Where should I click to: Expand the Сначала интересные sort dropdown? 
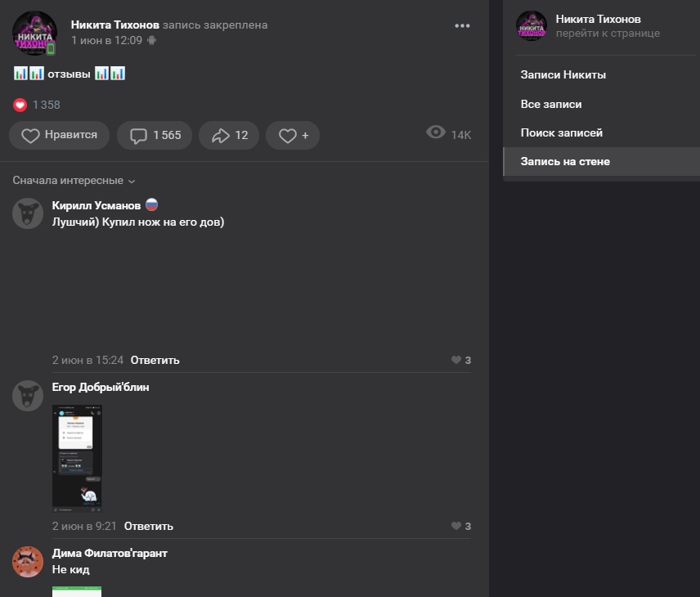tap(74, 181)
